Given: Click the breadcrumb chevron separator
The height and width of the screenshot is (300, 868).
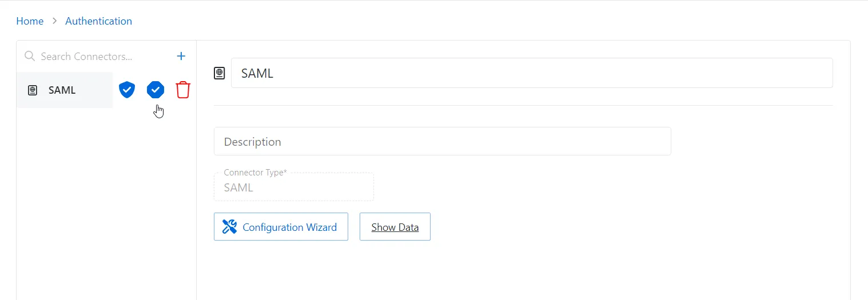Looking at the screenshot, I should (x=55, y=21).
